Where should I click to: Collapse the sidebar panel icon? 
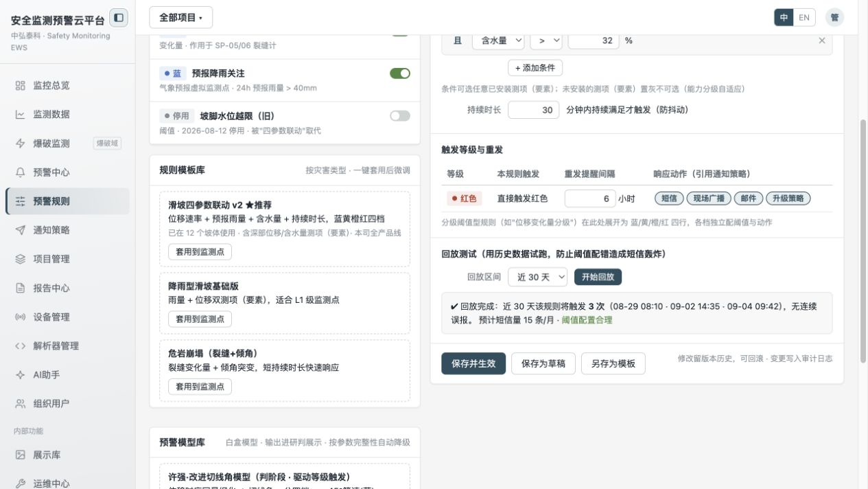tap(119, 18)
